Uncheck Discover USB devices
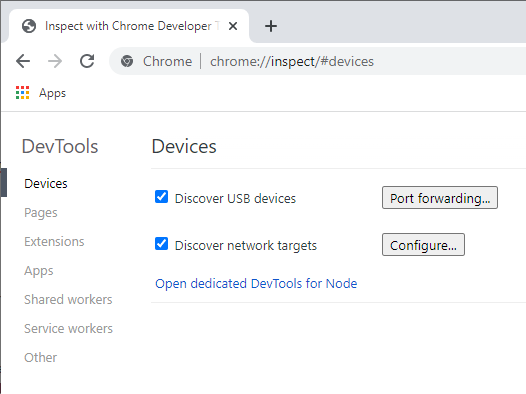 [161, 197]
